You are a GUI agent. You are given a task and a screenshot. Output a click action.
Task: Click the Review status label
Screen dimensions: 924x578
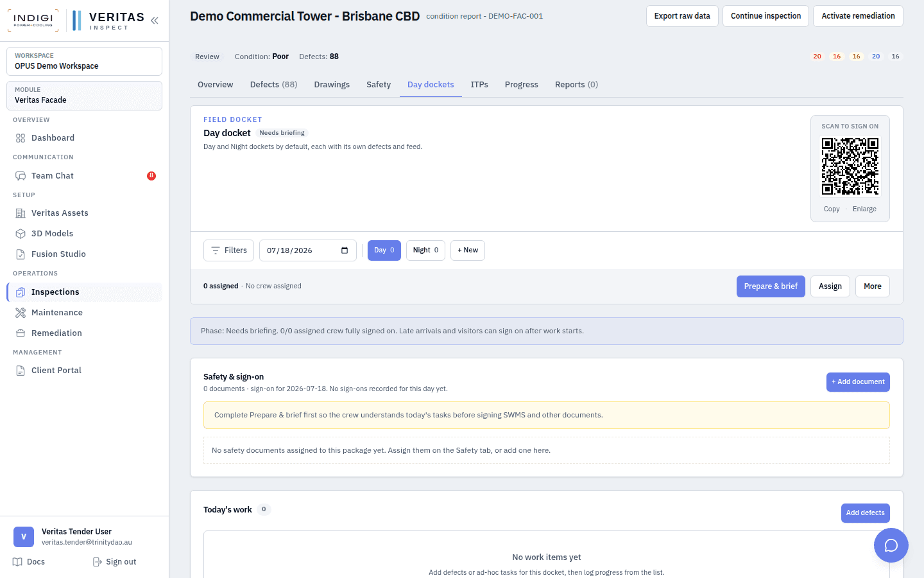coord(207,57)
